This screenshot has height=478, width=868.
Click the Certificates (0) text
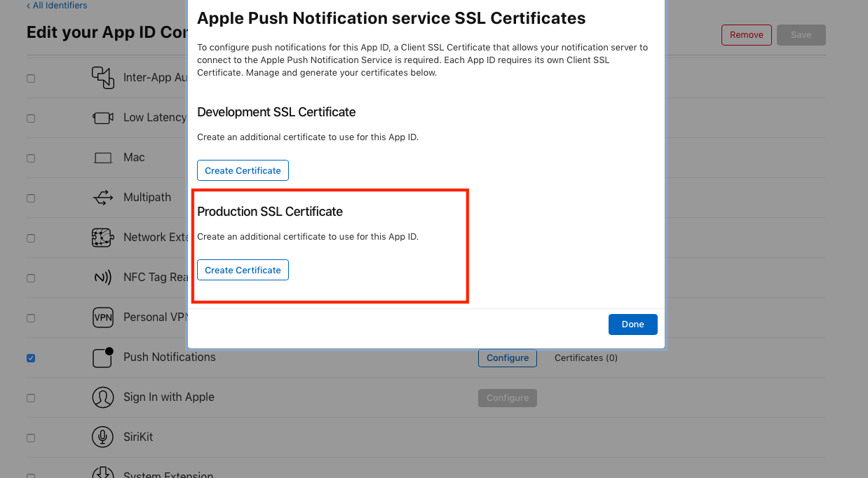point(586,358)
